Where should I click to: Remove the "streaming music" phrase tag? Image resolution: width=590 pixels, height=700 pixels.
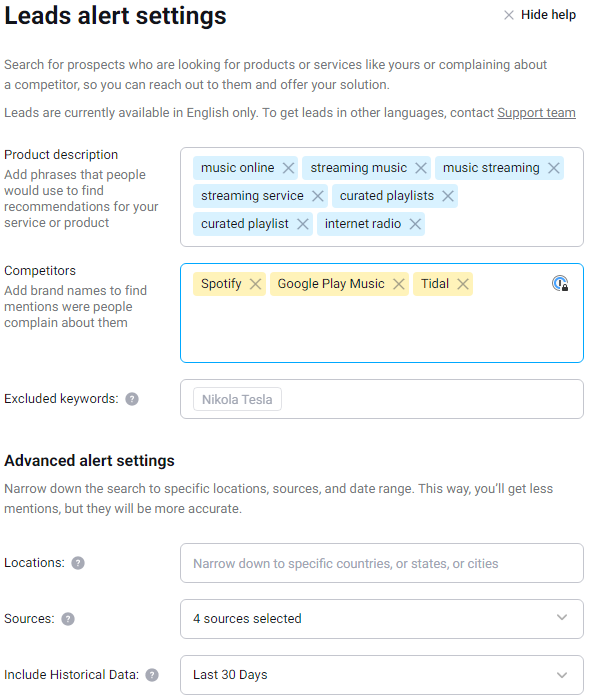click(421, 168)
